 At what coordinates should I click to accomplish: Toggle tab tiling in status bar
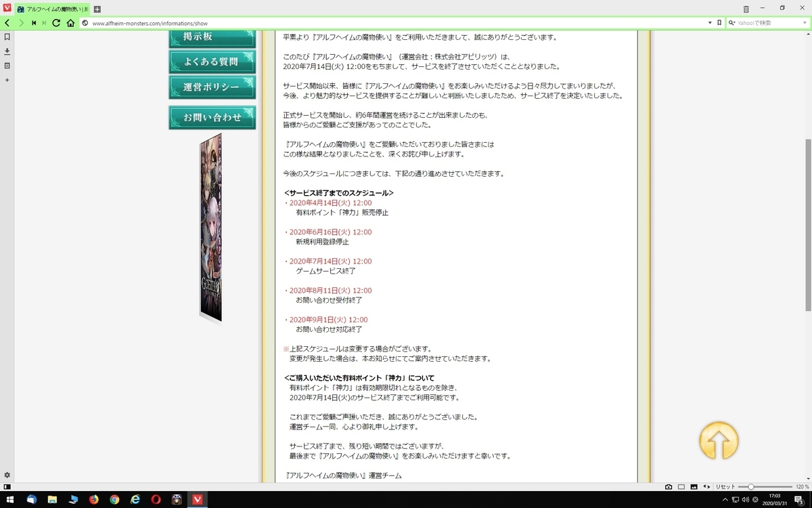[681, 486]
